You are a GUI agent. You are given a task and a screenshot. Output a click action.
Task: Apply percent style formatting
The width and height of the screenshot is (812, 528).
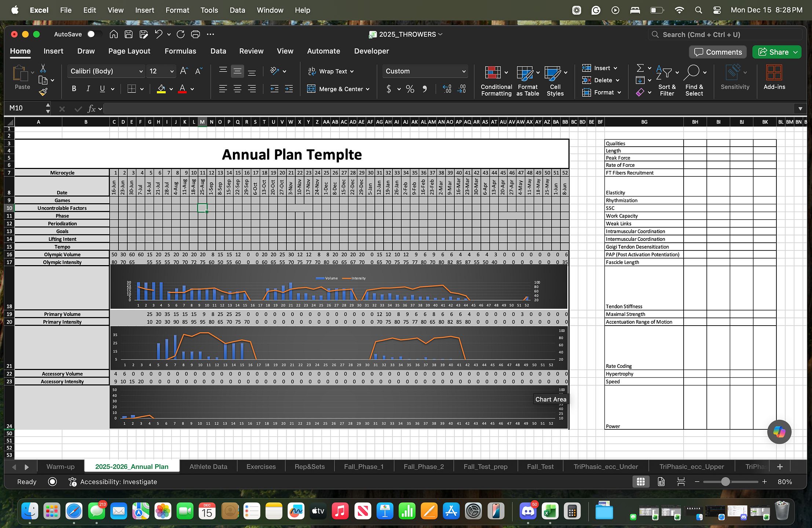pyautogui.click(x=410, y=89)
